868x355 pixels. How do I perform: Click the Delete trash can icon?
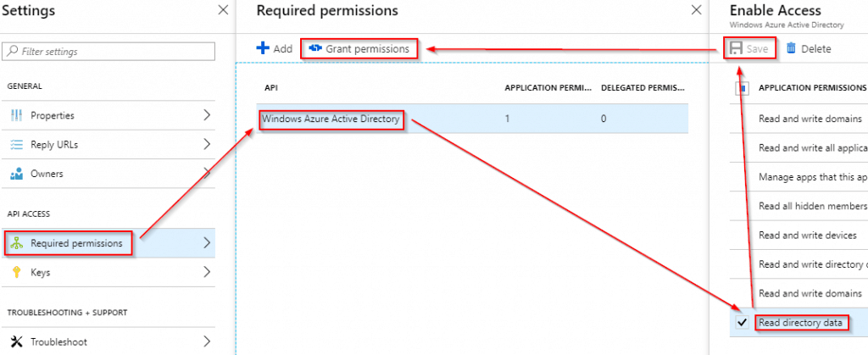point(791,48)
